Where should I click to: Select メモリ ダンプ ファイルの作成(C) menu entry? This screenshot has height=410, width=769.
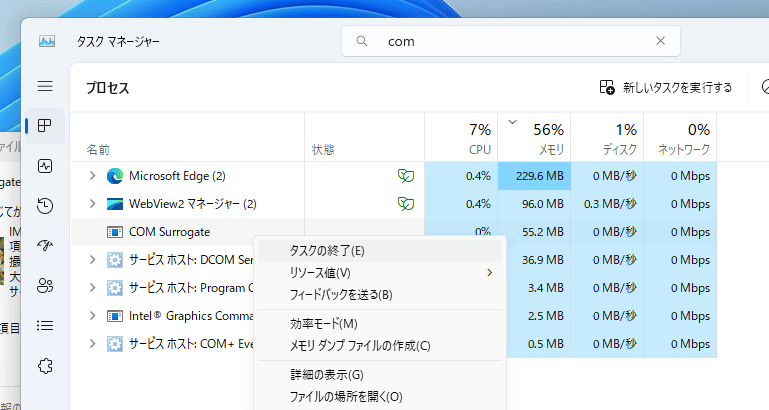[x=360, y=346]
